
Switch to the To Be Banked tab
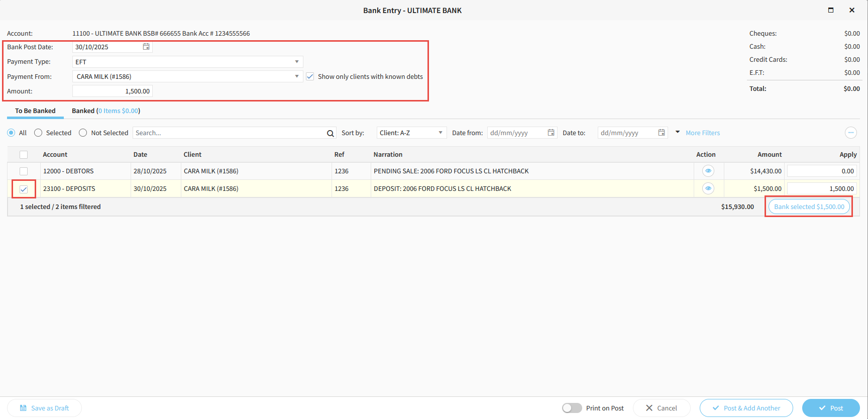coord(35,111)
